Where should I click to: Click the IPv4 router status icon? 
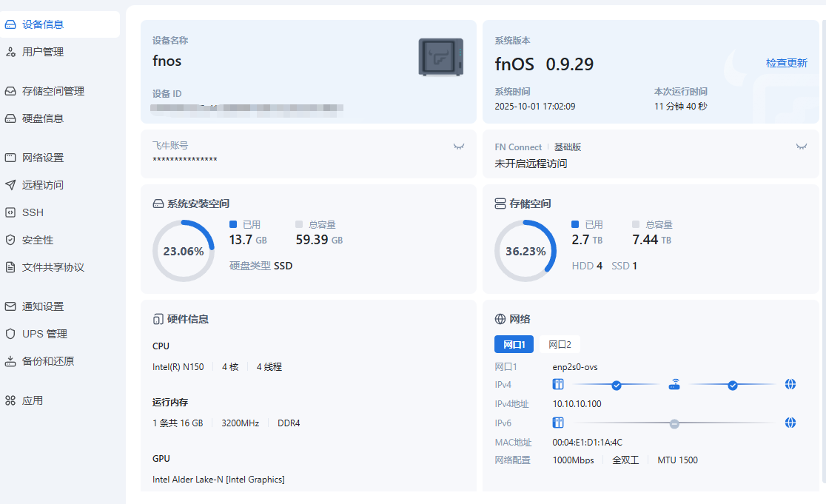674,385
